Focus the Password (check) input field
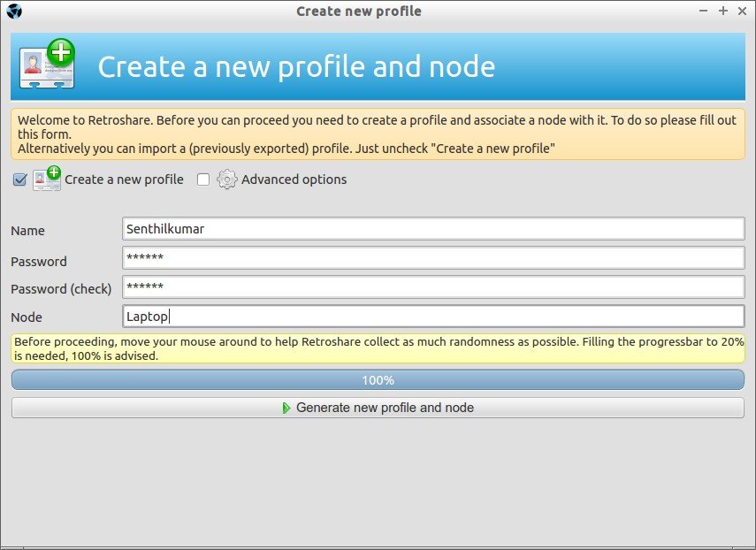This screenshot has width=756, height=550. point(433,287)
